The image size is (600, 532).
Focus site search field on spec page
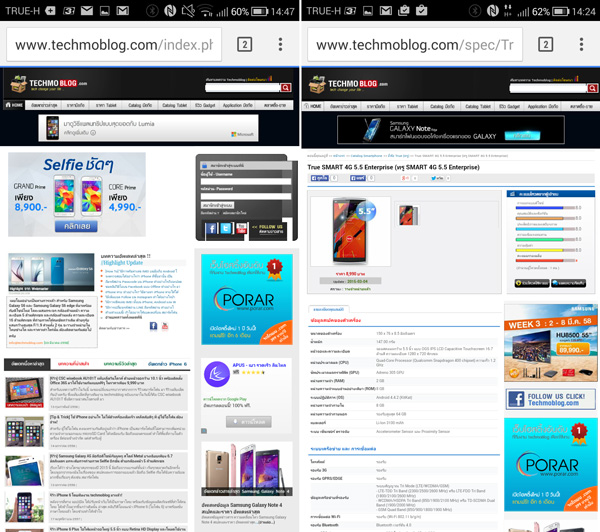tap(548, 88)
